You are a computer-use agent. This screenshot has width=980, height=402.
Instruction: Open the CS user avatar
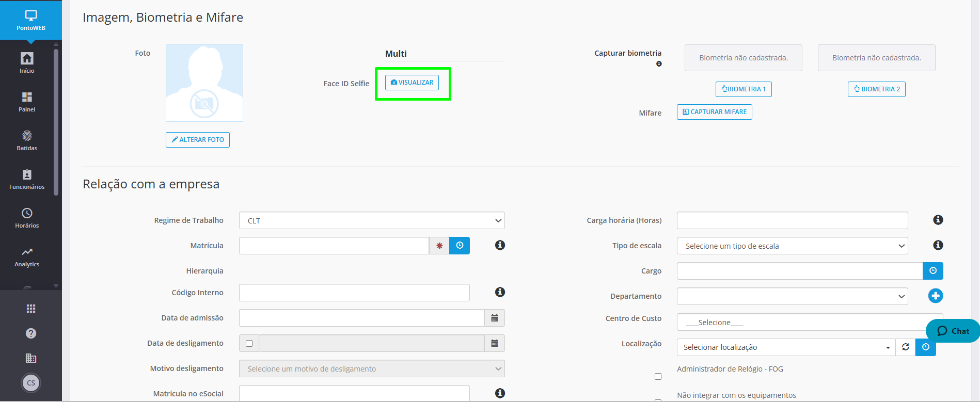(x=31, y=383)
